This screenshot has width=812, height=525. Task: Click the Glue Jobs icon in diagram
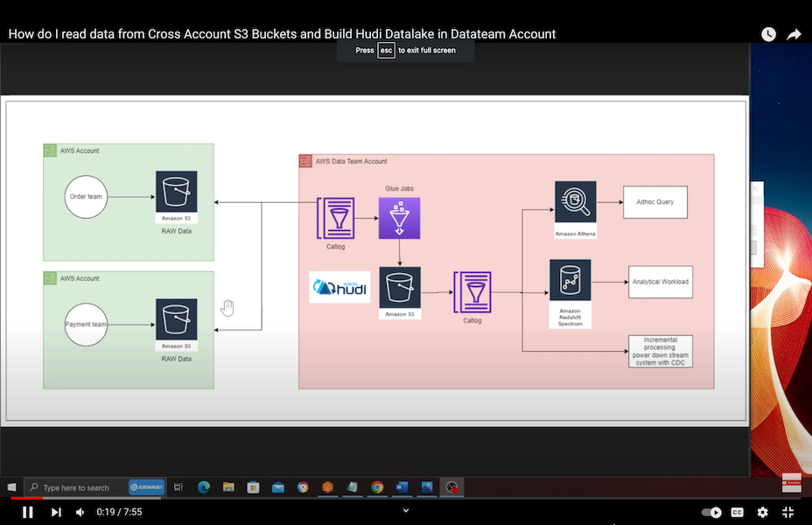tap(399, 218)
